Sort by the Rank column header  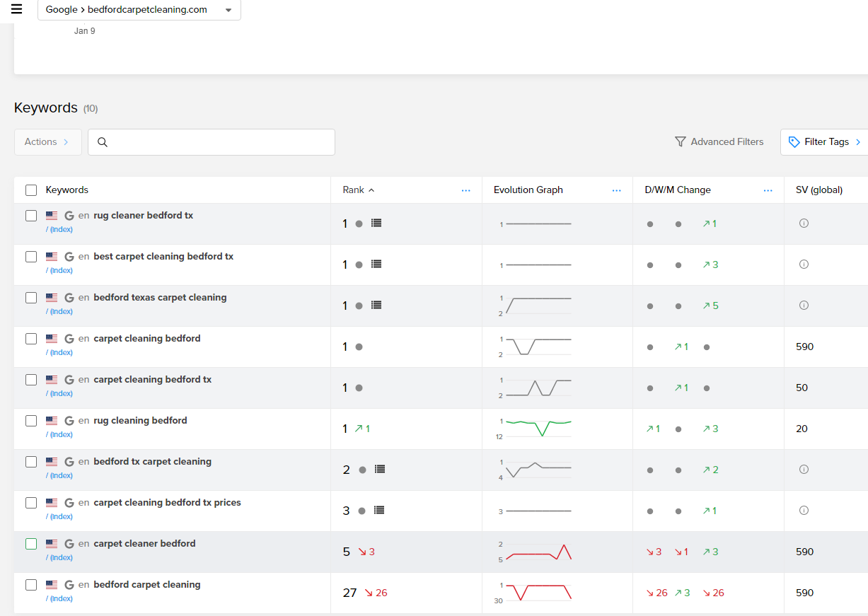pyautogui.click(x=354, y=190)
